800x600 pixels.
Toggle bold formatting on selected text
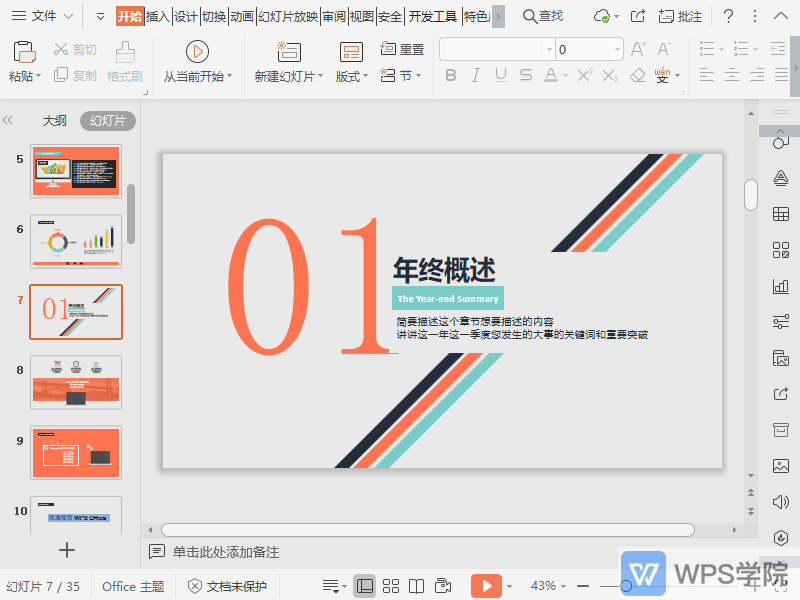[x=452, y=75]
